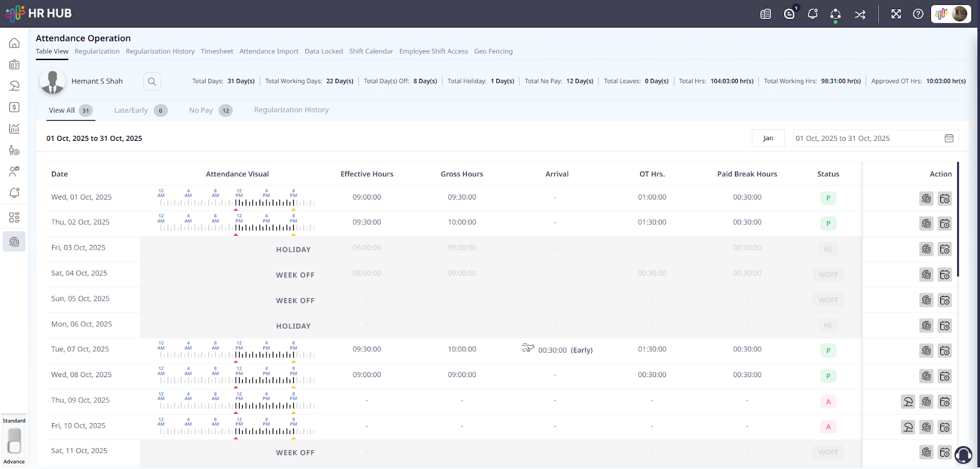
Task: Open the Jan month selector
Action: click(768, 138)
